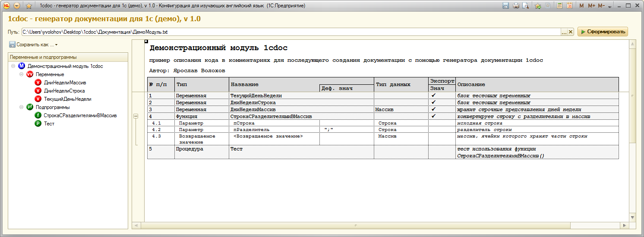This screenshot has height=237, width=644.
Task: Open the calendar icon showing 31
Action: [x=569, y=6]
